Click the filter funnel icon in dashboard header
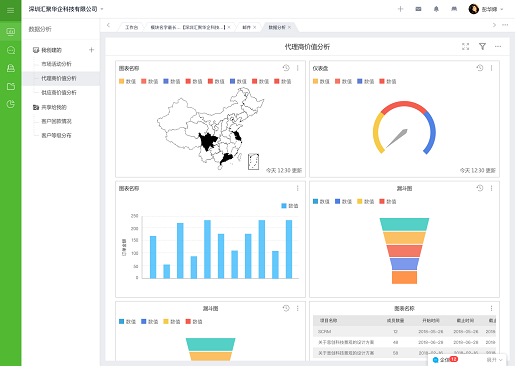Image resolution: width=515 pixels, height=366 pixels. click(482, 47)
